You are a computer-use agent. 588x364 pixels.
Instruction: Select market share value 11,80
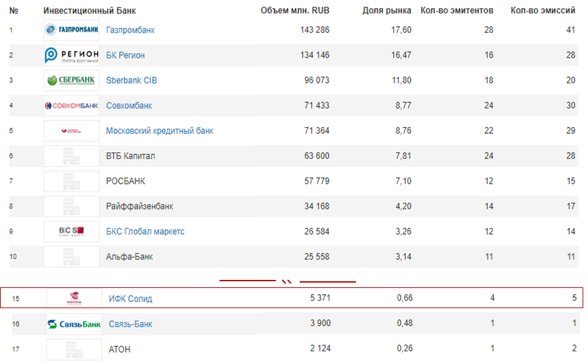(x=401, y=80)
